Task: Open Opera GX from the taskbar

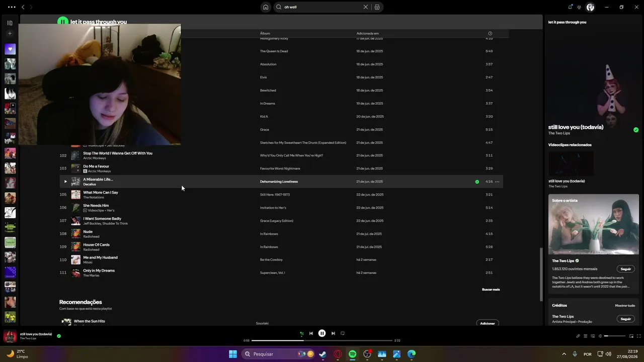Action: 338,354
